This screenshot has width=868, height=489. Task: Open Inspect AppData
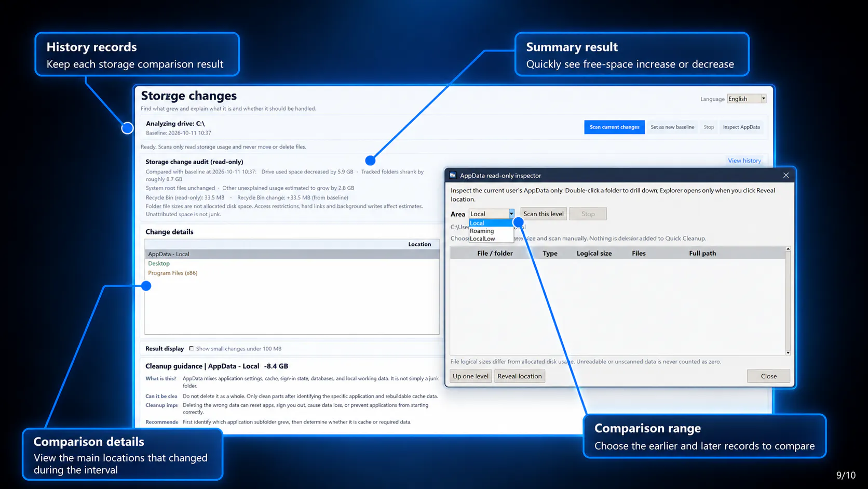(x=741, y=127)
